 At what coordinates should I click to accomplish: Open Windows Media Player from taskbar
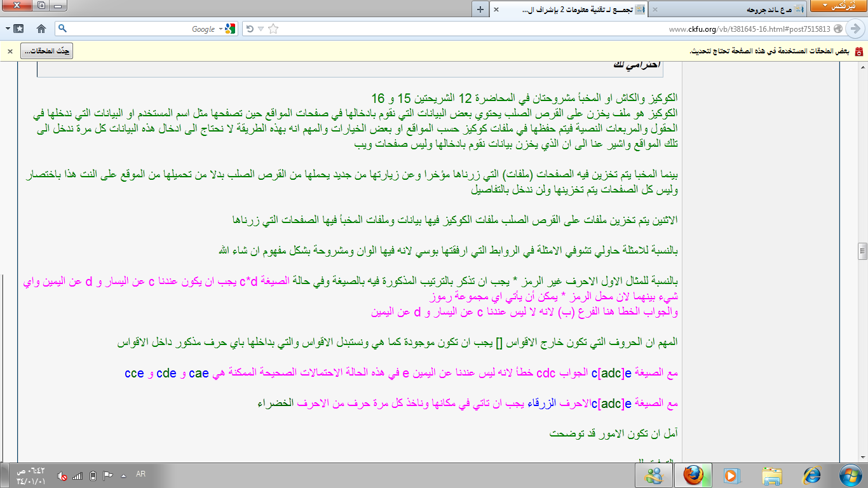pyautogui.click(x=731, y=475)
